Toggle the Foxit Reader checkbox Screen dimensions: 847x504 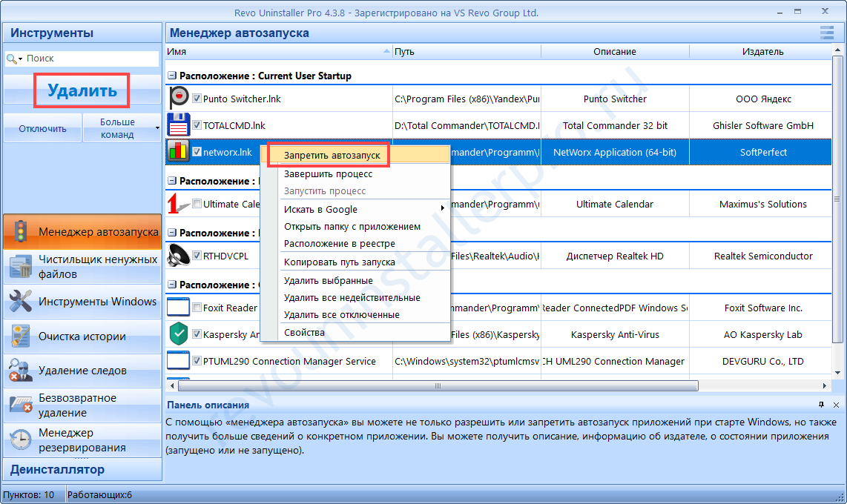(x=197, y=307)
